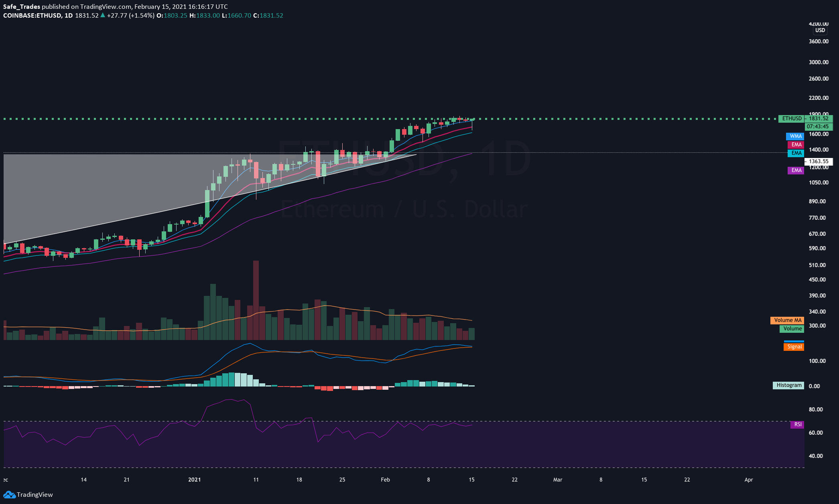Click the COINBASE:ETHUSD symbol title

point(33,16)
